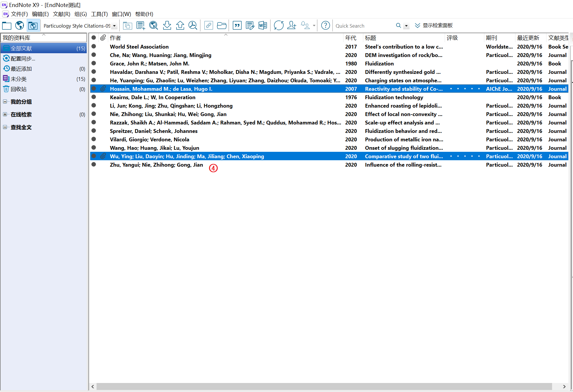
Task: Open 文件(F) menu
Action: coord(19,14)
